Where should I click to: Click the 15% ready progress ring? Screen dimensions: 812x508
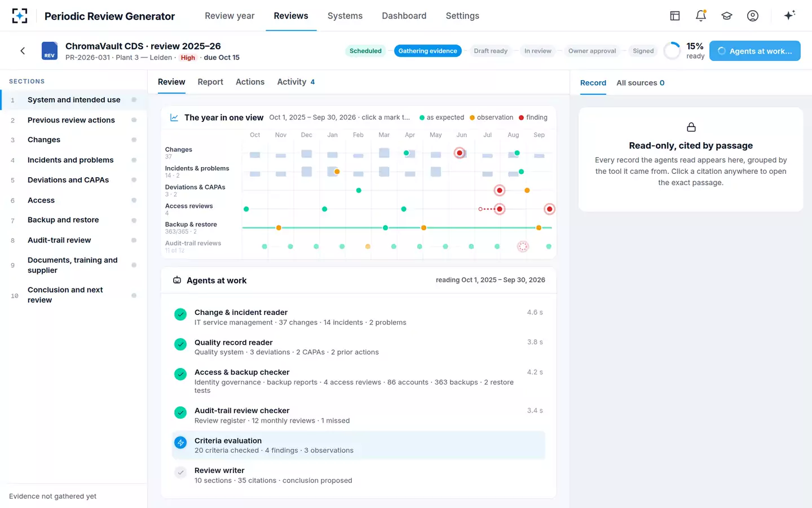pos(672,51)
